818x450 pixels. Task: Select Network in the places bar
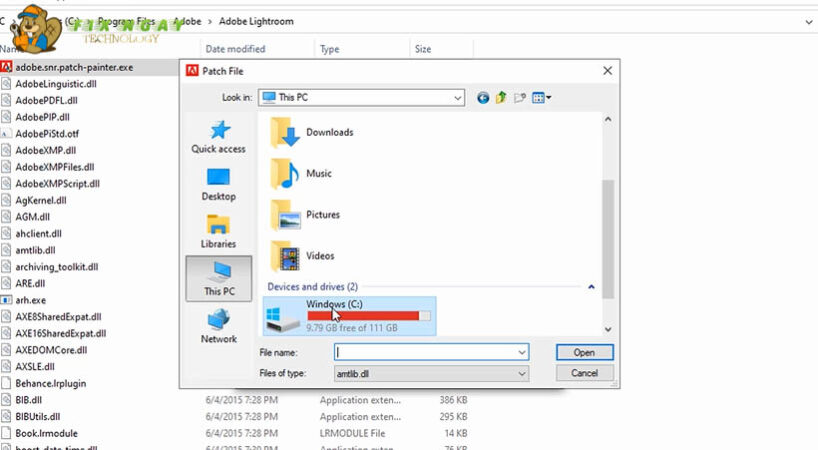(x=218, y=326)
